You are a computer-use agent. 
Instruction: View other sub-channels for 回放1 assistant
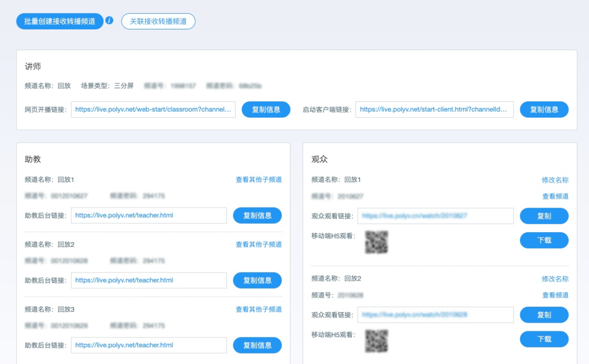[x=259, y=180]
